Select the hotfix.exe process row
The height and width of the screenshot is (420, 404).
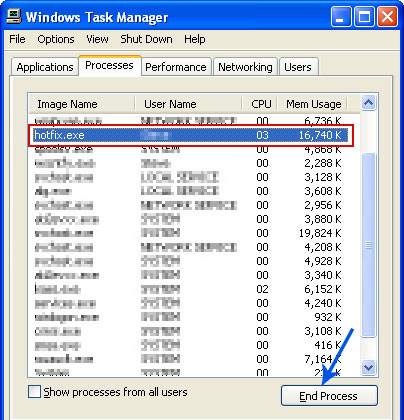coord(190,135)
